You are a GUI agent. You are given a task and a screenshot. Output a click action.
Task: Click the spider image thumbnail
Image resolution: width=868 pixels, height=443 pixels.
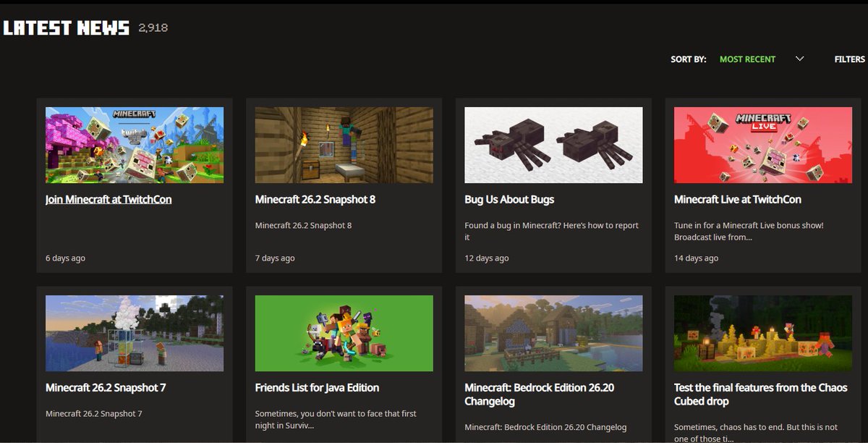point(553,145)
